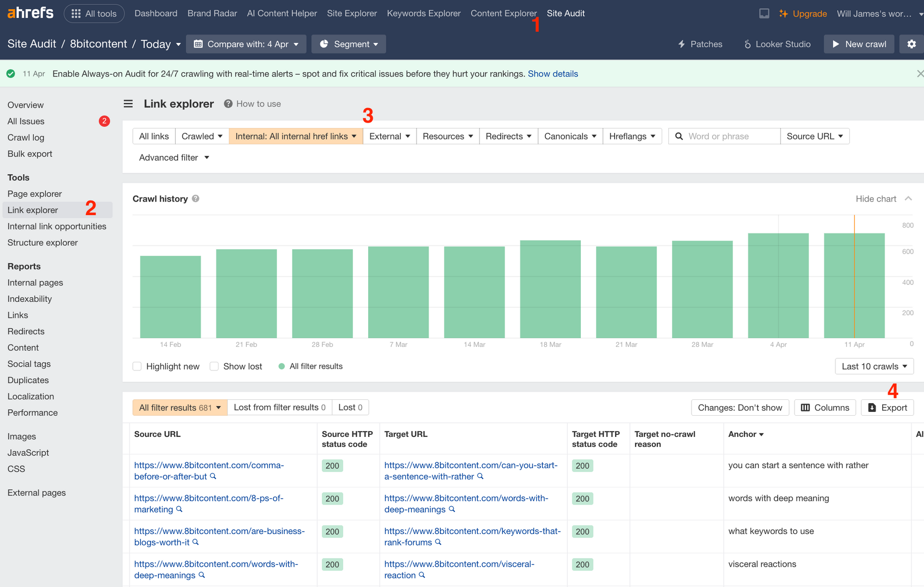This screenshot has height=587, width=924.
Task: Dismiss the Always-on Audit banner
Action: tap(920, 74)
